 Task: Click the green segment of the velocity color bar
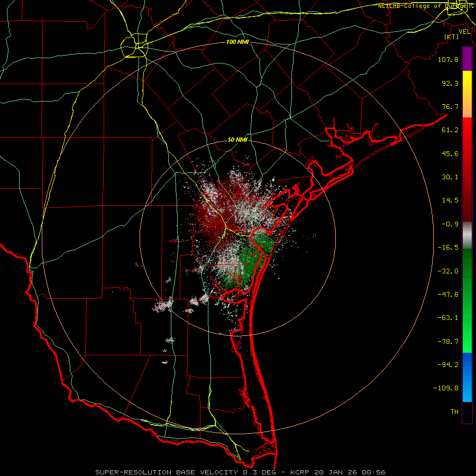pyautogui.click(x=467, y=300)
